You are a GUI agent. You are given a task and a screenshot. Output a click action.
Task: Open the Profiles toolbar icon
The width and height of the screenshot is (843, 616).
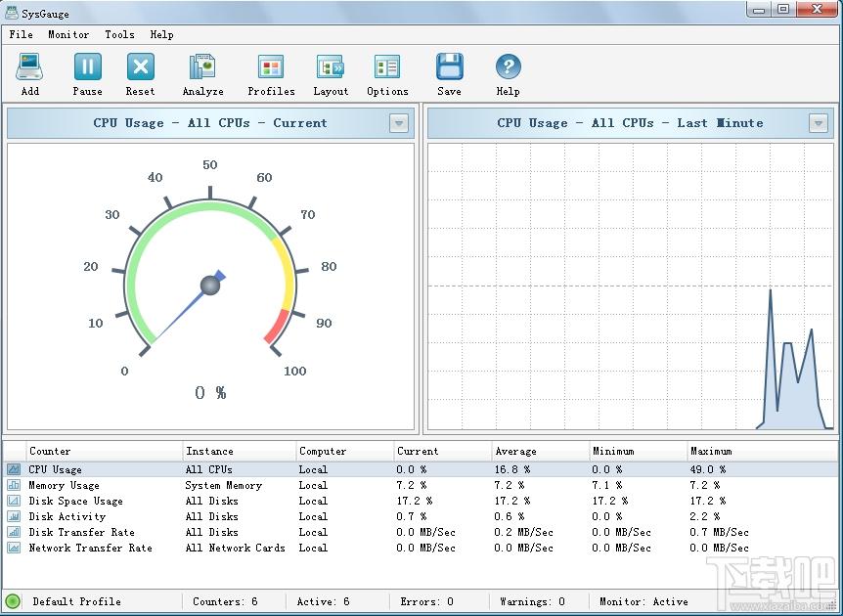click(x=271, y=66)
